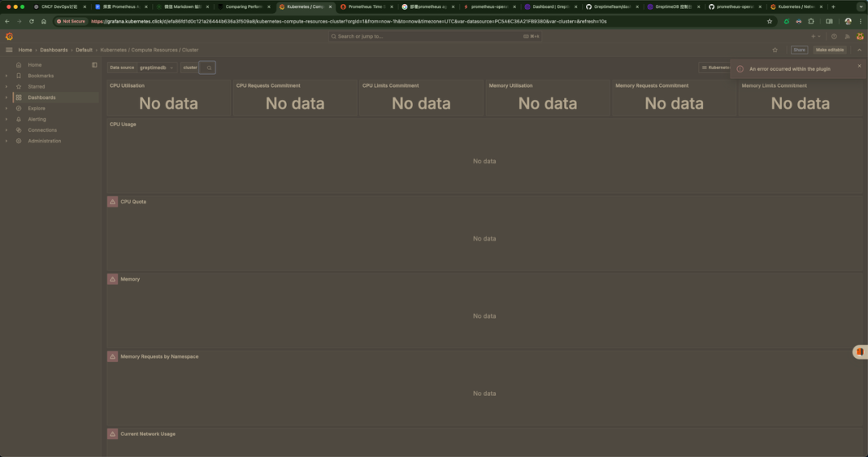Select Dashboards in the sidebar menu

point(42,97)
